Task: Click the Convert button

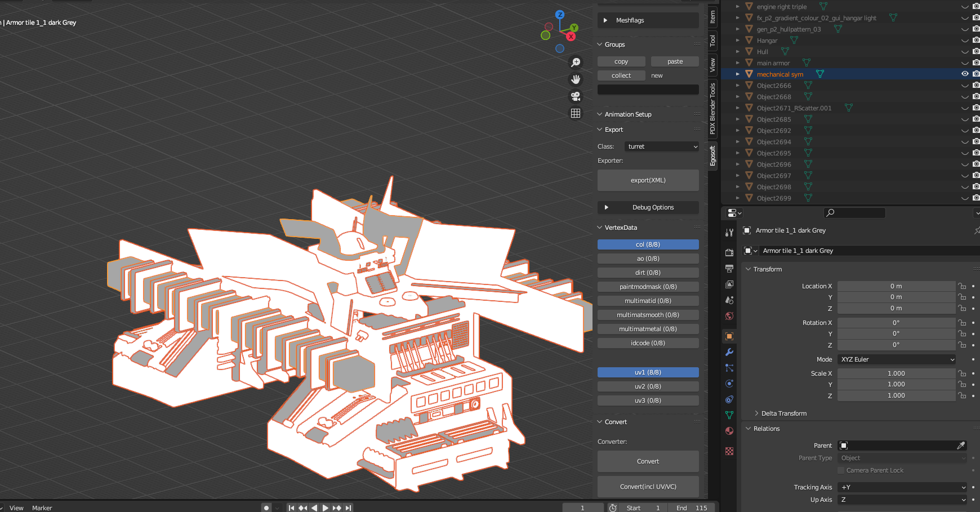Action: pyautogui.click(x=648, y=461)
